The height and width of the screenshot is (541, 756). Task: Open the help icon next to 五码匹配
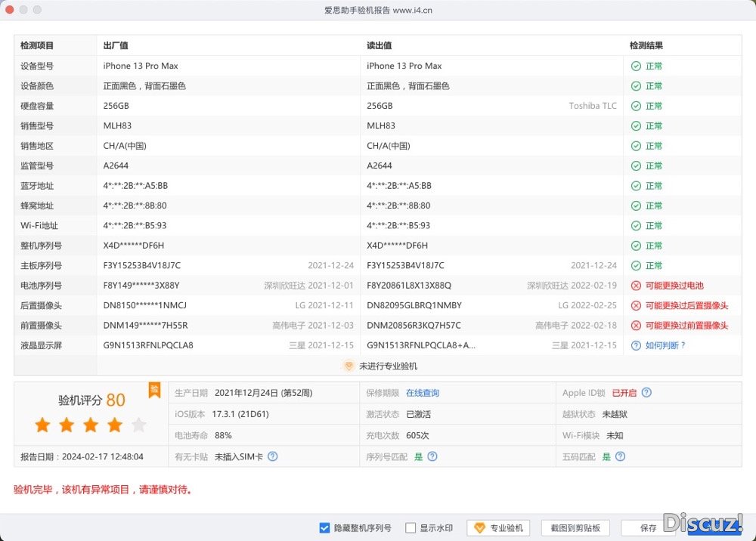(x=621, y=456)
